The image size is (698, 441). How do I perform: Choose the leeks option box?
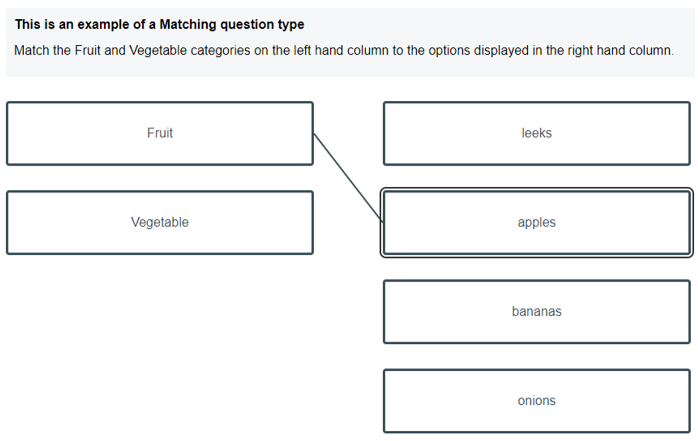pos(536,133)
